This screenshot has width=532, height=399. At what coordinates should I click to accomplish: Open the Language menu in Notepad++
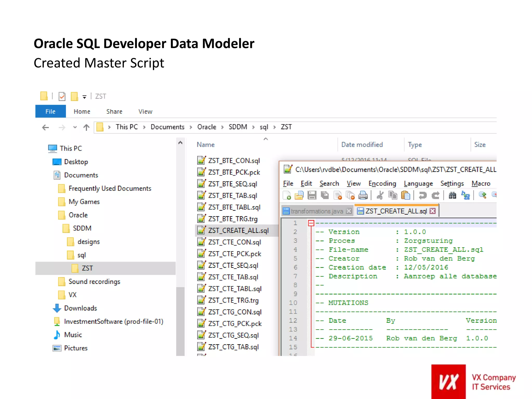point(418,184)
